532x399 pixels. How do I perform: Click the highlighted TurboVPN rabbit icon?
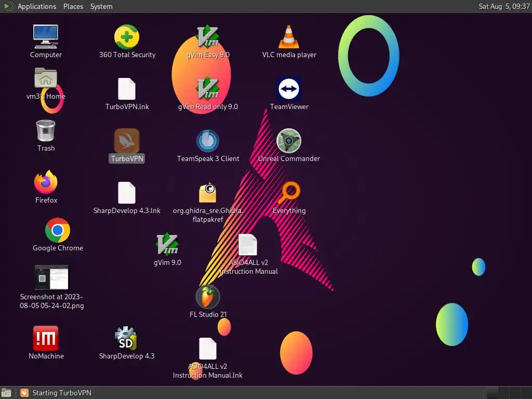tap(127, 141)
